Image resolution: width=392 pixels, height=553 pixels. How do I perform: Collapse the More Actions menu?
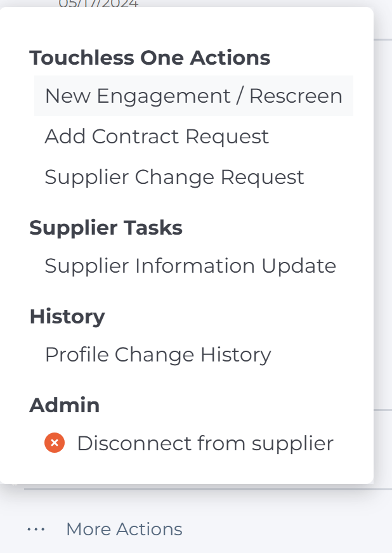coord(124,529)
